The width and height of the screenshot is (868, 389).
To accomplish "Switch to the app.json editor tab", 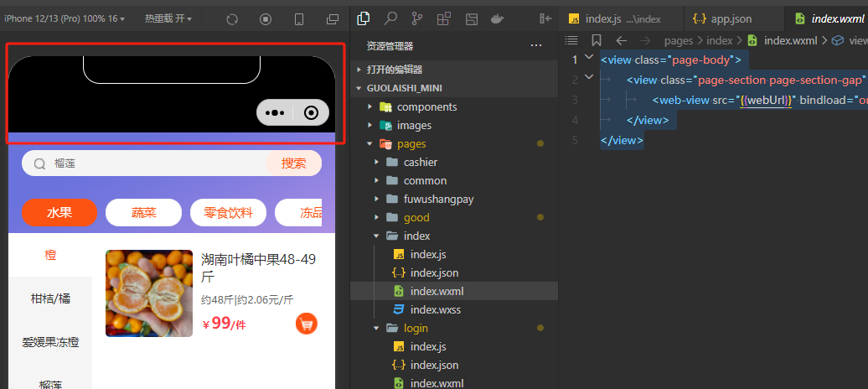I will [x=733, y=18].
